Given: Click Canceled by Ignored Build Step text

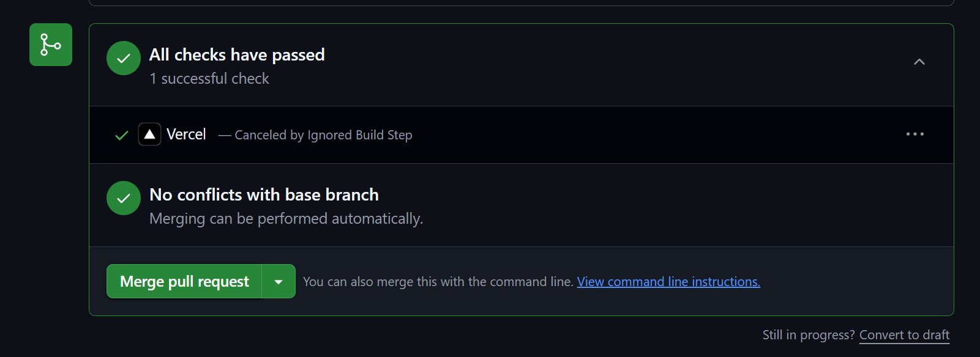Looking at the screenshot, I should (323, 135).
